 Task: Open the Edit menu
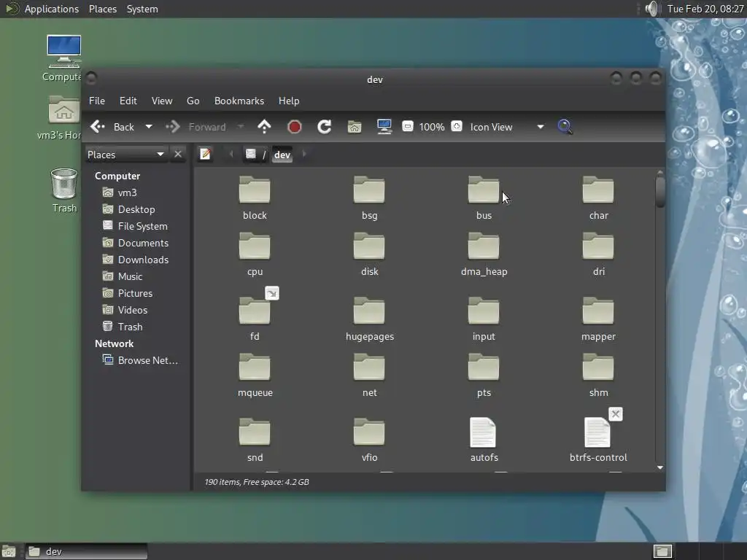pos(128,101)
